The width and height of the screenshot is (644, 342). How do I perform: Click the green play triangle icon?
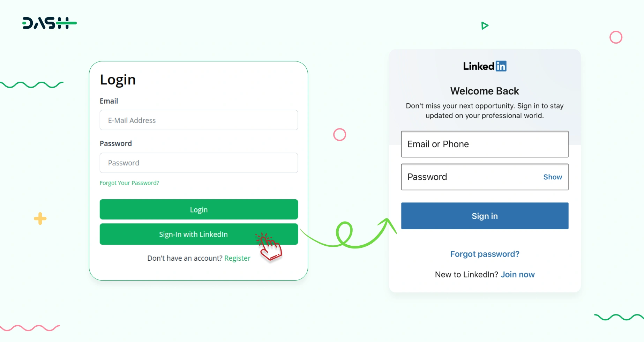click(485, 25)
